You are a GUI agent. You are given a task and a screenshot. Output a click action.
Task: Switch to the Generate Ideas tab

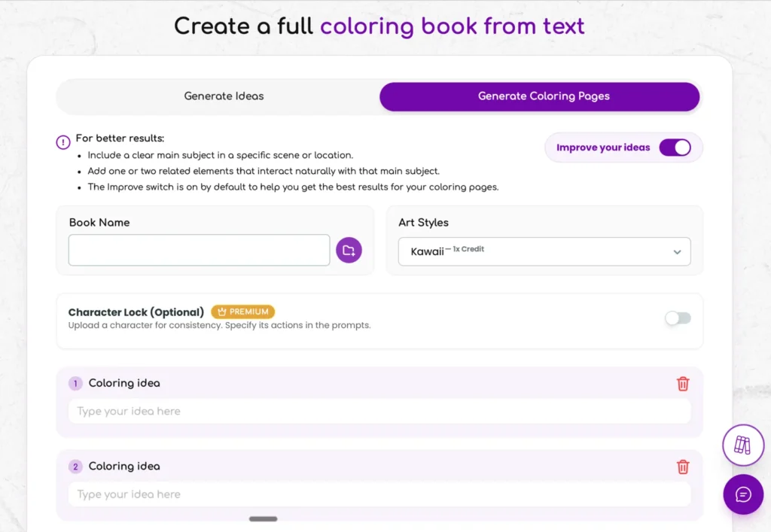[224, 96]
